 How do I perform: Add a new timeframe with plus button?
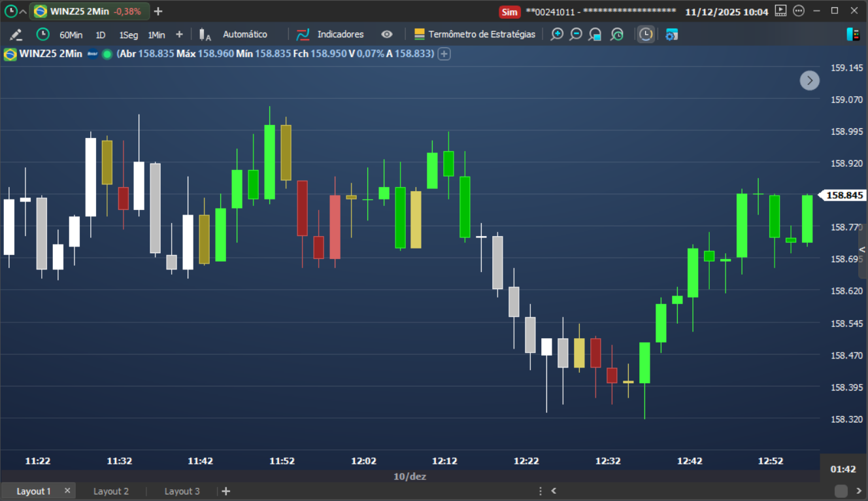[179, 35]
